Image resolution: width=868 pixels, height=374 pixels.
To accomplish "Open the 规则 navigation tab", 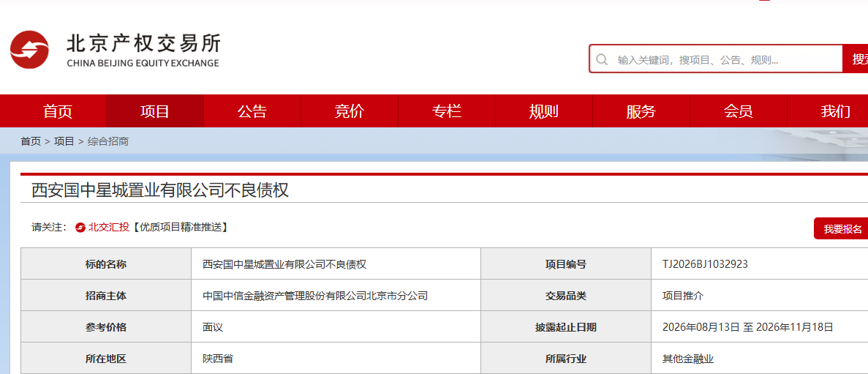I will point(543,111).
